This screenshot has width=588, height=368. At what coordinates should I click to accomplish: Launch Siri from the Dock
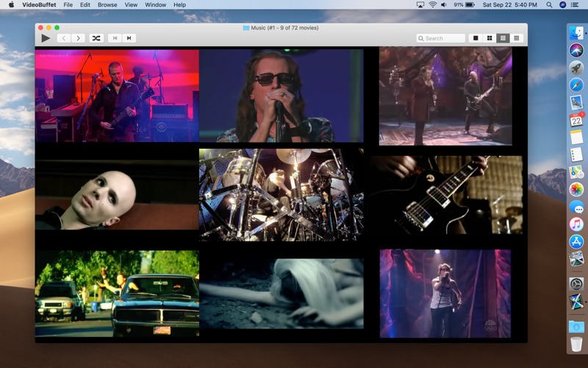[576, 50]
